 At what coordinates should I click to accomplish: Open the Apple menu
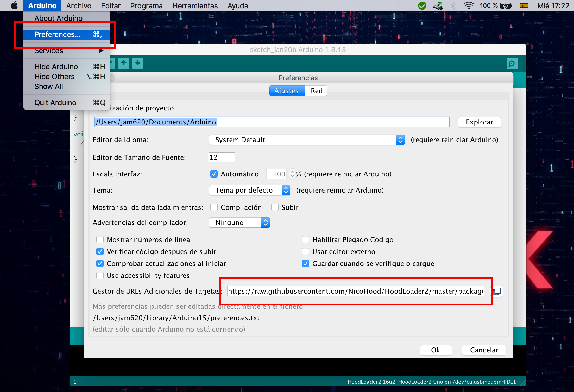[x=14, y=5]
